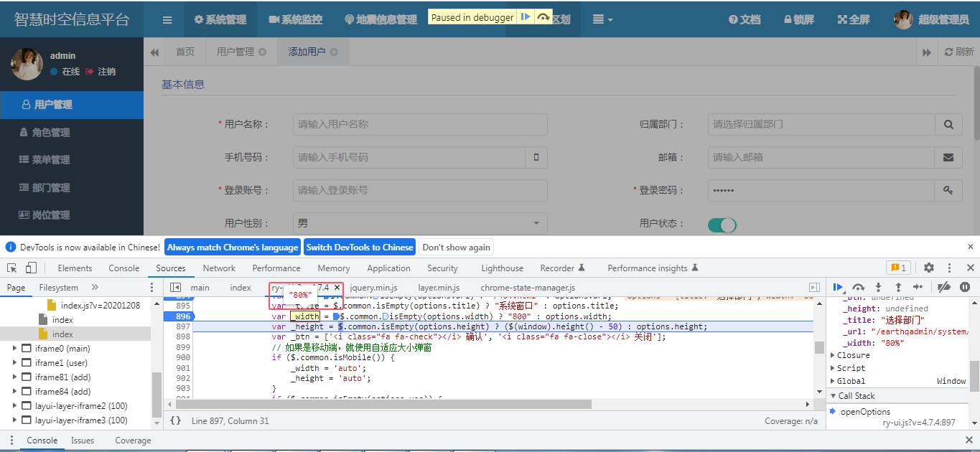Screen dimensions: 980x452
Task: Click pretty print braces icon
Action: (x=176, y=421)
